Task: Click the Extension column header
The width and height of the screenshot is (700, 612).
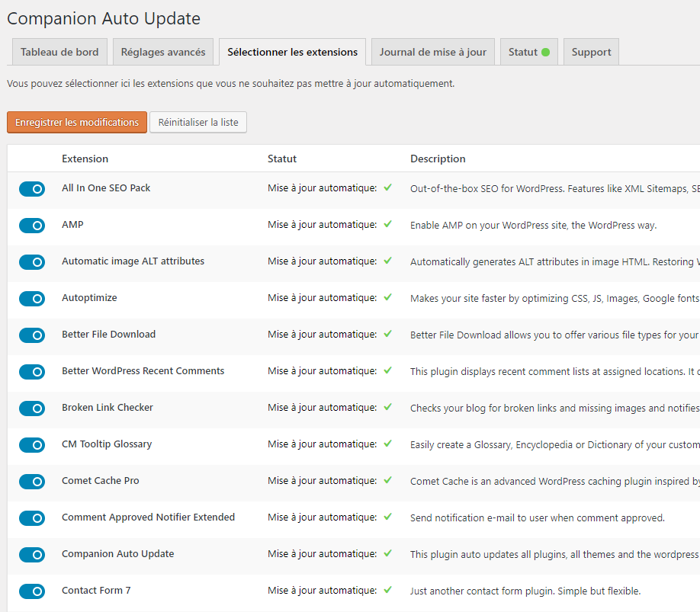Action: tap(85, 159)
